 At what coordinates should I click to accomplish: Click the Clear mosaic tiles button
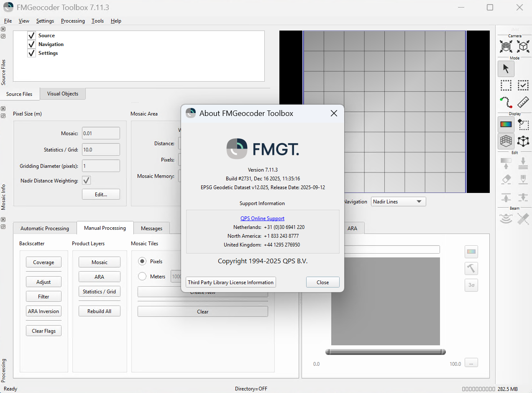click(203, 311)
